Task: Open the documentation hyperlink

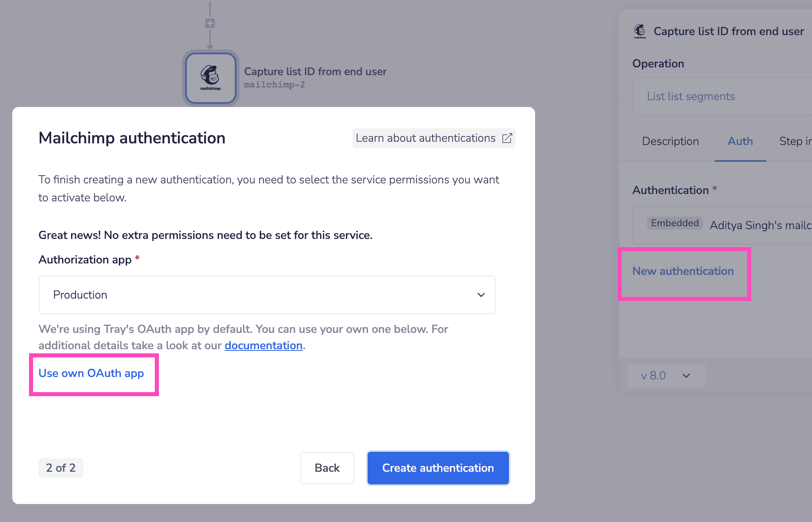Action: coord(263,345)
